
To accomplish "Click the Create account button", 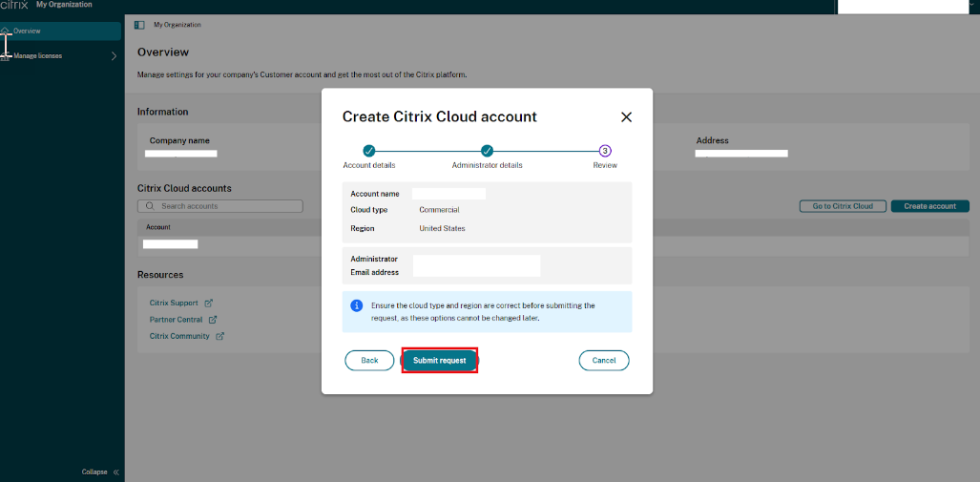I will click(x=930, y=206).
